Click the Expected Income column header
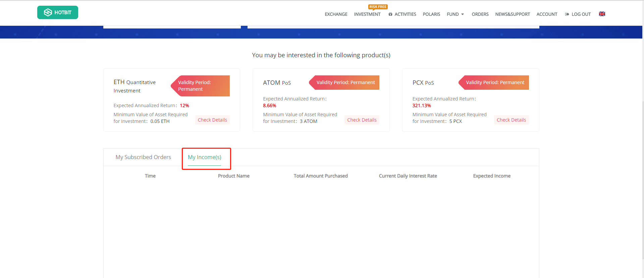 click(x=492, y=176)
